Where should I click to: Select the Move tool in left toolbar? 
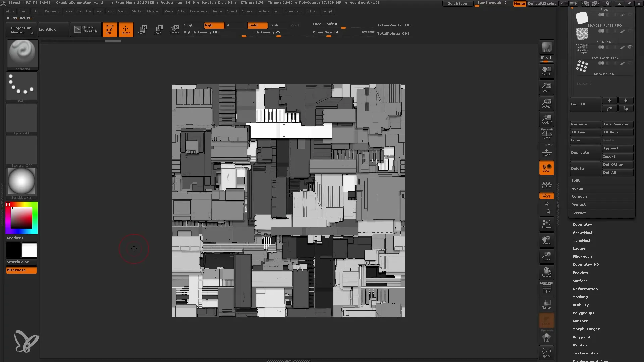(142, 29)
